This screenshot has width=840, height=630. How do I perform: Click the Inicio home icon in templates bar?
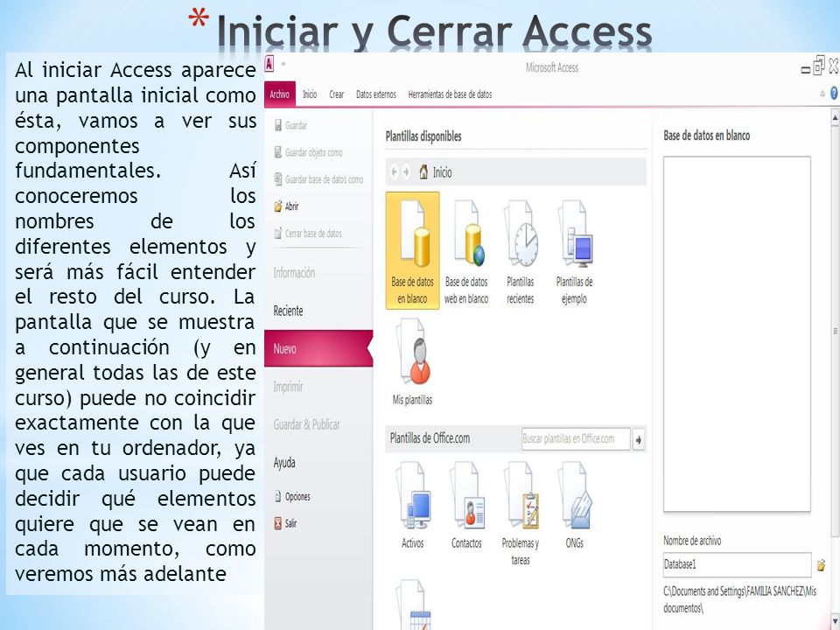pos(423,172)
